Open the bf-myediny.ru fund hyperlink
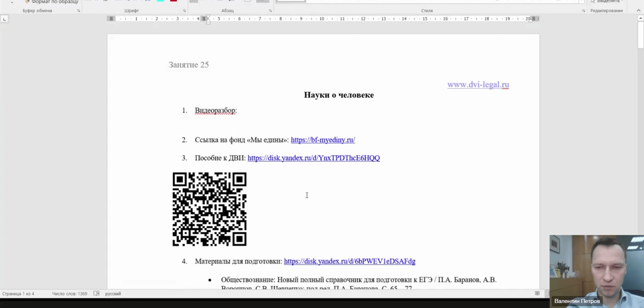The width and height of the screenshot is (644, 308). coord(323,140)
